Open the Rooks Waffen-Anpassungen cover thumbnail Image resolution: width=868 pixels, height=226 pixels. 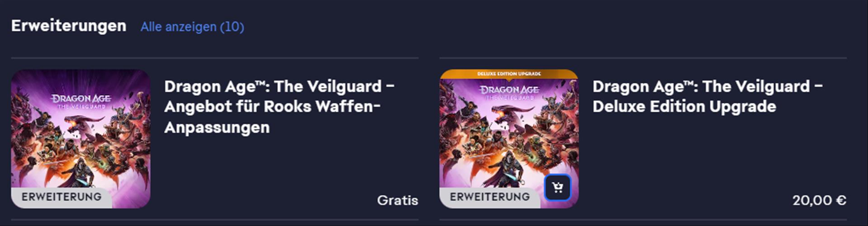(81, 139)
